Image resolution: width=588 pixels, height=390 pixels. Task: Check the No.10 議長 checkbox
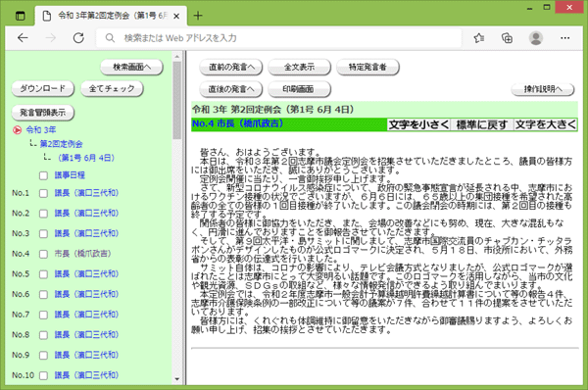point(43,375)
